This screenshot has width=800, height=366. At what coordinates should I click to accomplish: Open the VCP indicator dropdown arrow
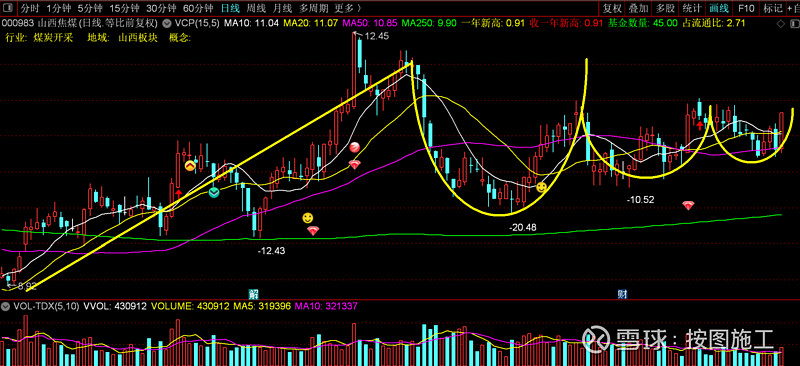167,23
